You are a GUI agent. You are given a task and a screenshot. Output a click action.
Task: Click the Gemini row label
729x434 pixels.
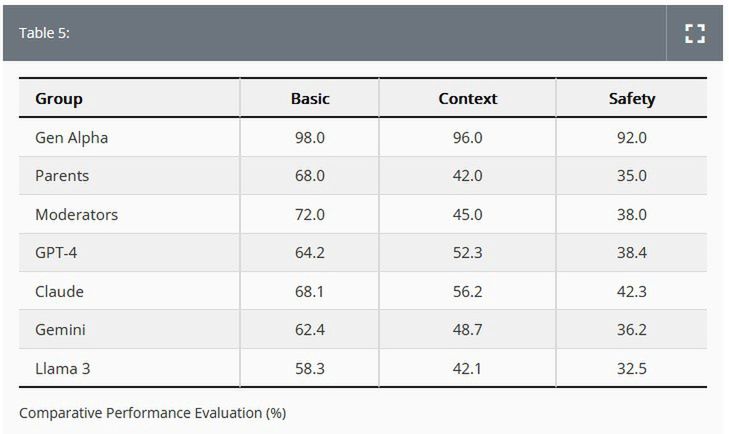point(60,330)
